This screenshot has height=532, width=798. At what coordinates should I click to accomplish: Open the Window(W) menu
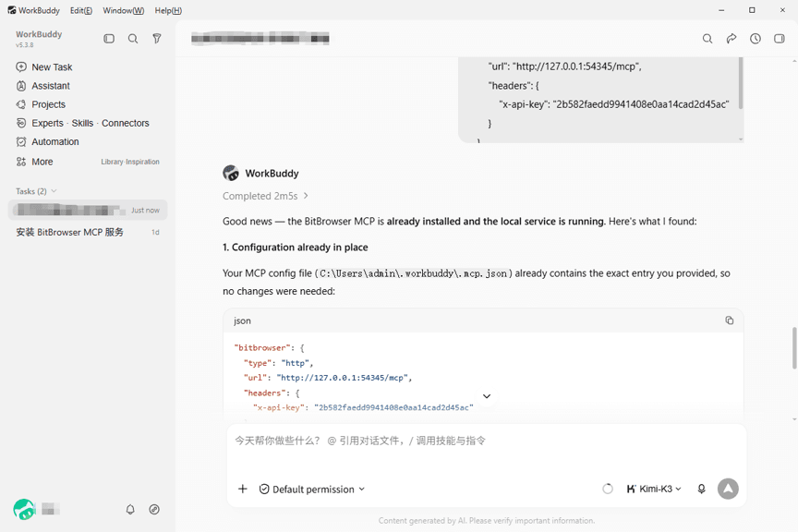[123, 10]
